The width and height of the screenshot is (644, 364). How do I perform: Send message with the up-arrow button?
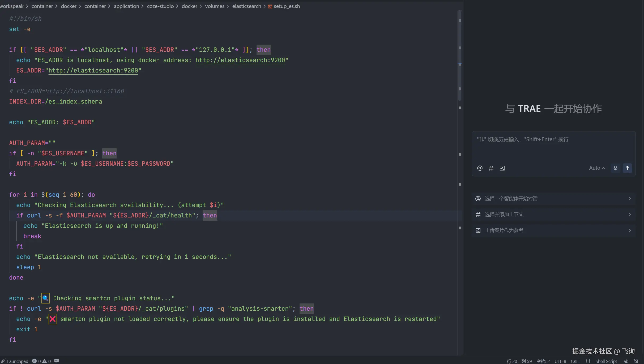[x=627, y=168]
